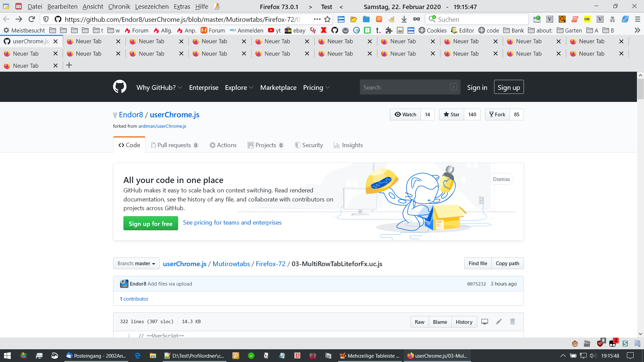
Task: Star the userChrome.js repository
Action: [x=451, y=115]
